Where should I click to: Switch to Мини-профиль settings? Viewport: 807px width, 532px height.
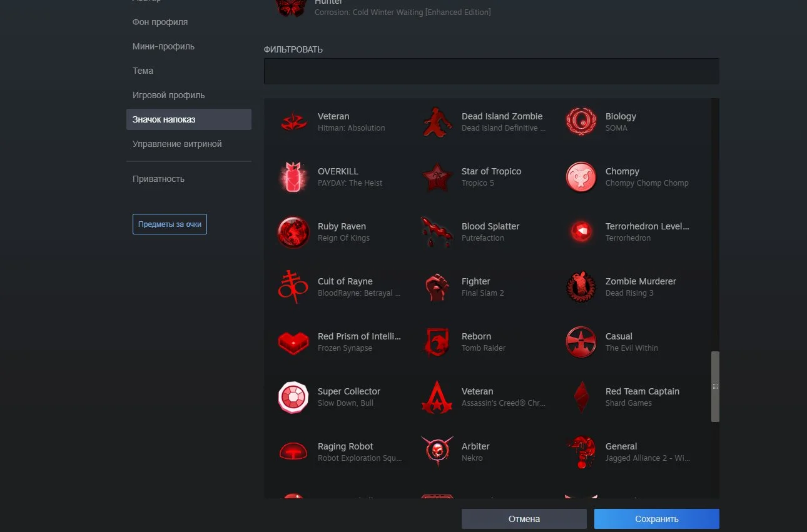163,46
